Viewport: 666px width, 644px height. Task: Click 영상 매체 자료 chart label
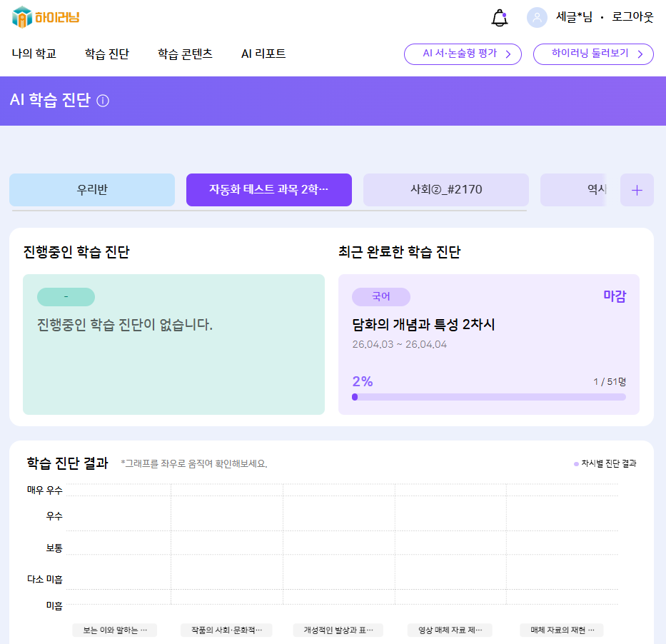pos(450,630)
